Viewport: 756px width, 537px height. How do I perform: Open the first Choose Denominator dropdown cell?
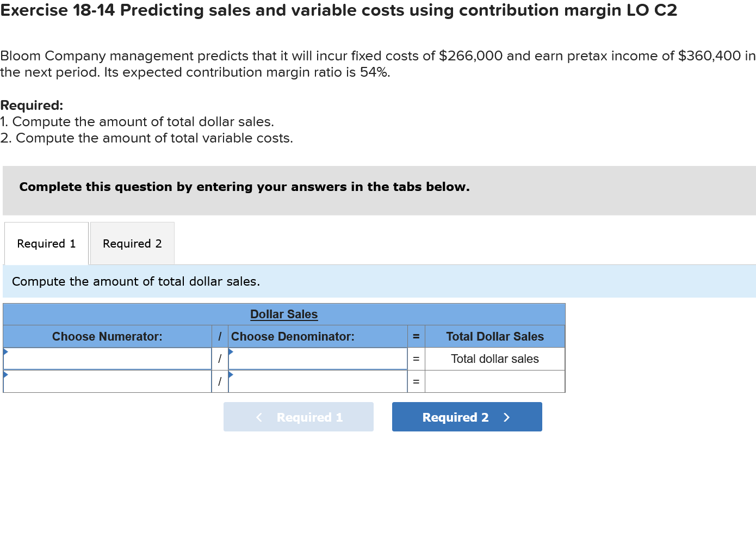click(x=318, y=359)
